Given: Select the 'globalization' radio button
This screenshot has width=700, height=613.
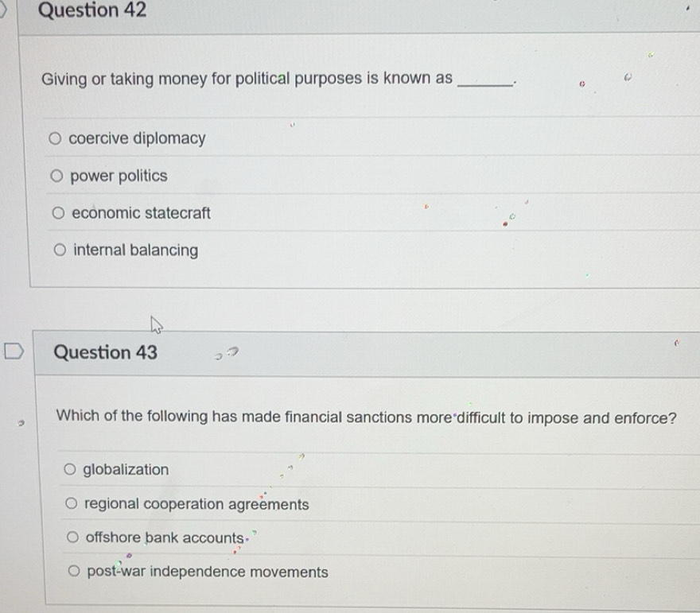Looking at the screenshot, I should pos(70,470).
